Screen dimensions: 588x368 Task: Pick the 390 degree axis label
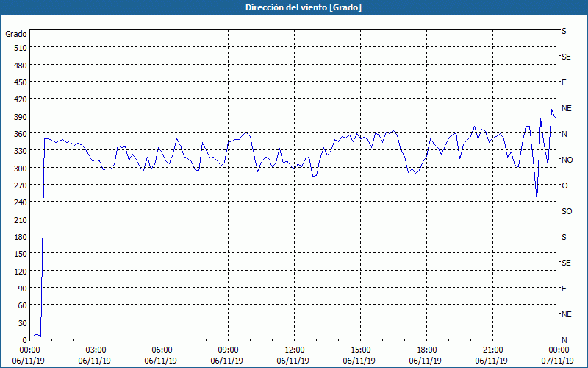pyautogui.click(x=21, y=117)
